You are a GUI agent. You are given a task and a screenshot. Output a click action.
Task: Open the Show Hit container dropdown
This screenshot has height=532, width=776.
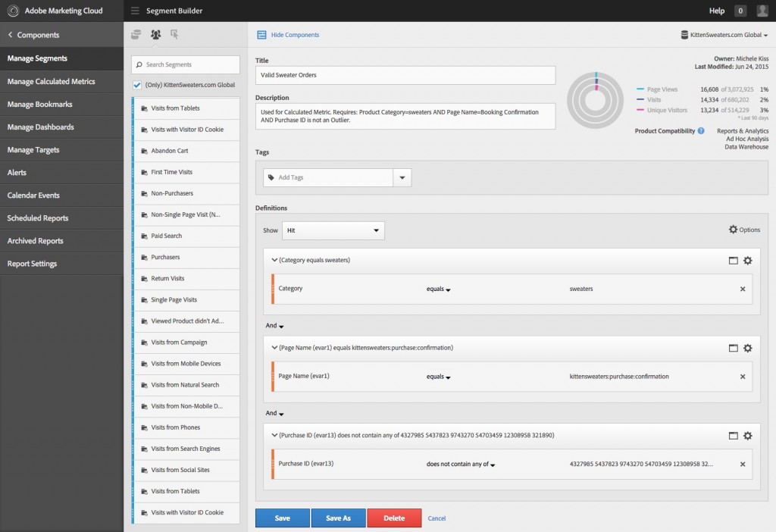point(333,230)
